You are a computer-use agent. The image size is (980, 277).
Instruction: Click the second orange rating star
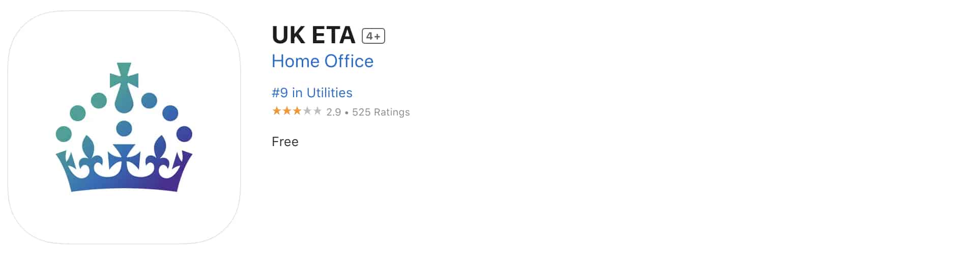click(287, 111)
